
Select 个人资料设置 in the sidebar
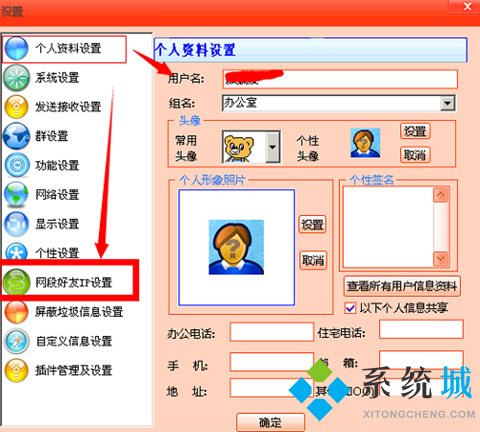(64, 49)
